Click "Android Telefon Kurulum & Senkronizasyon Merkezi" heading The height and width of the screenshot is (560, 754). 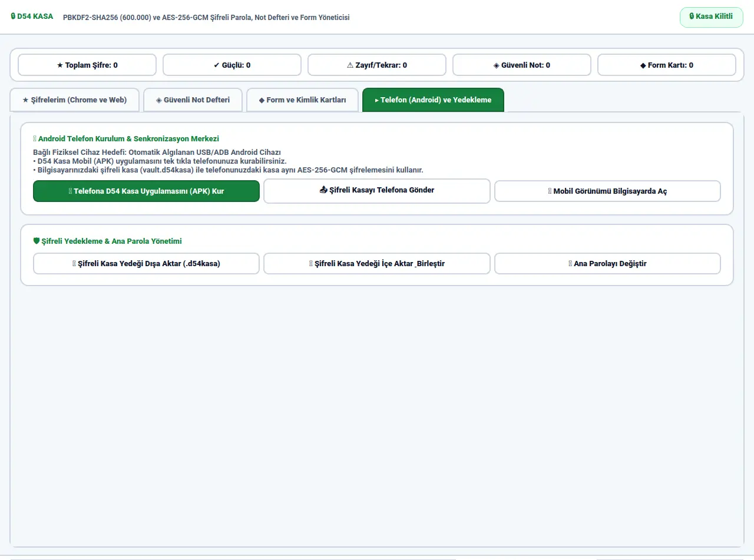(x=126, y=139)
